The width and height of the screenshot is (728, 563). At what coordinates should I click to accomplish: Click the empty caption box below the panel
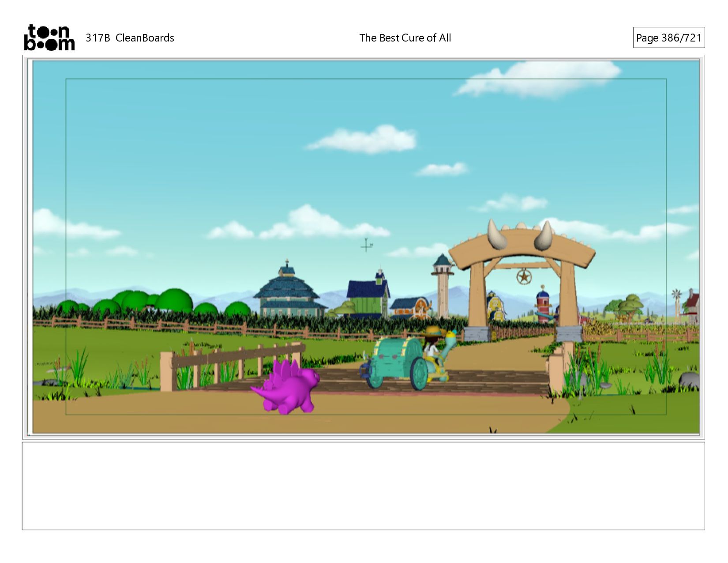[x=364, y=486]
